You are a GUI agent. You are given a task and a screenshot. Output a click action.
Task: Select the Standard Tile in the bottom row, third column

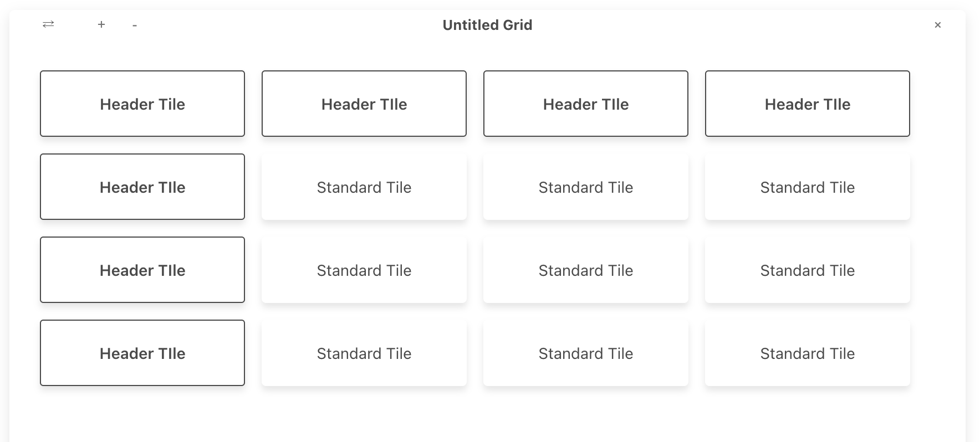[585, 353]
